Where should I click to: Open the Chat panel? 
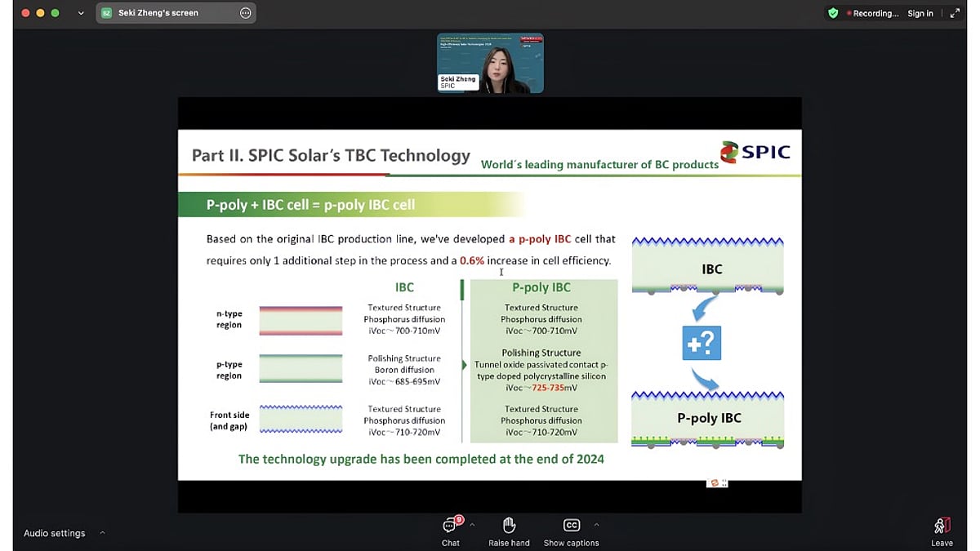(x=451, y=531)
